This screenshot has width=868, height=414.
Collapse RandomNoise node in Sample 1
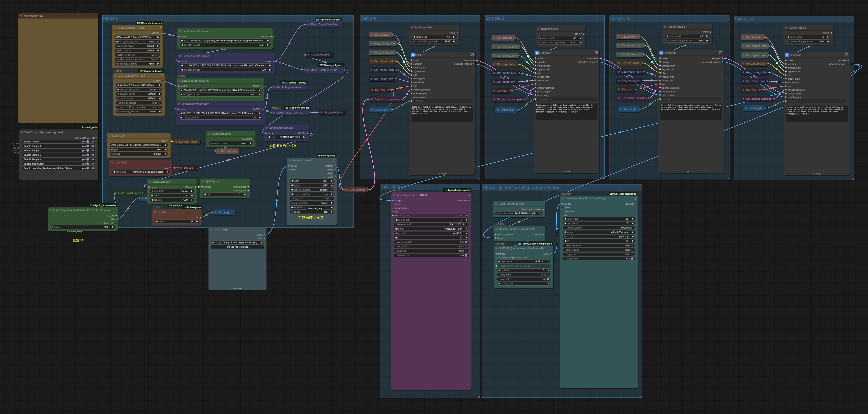[x=412, y=28]
